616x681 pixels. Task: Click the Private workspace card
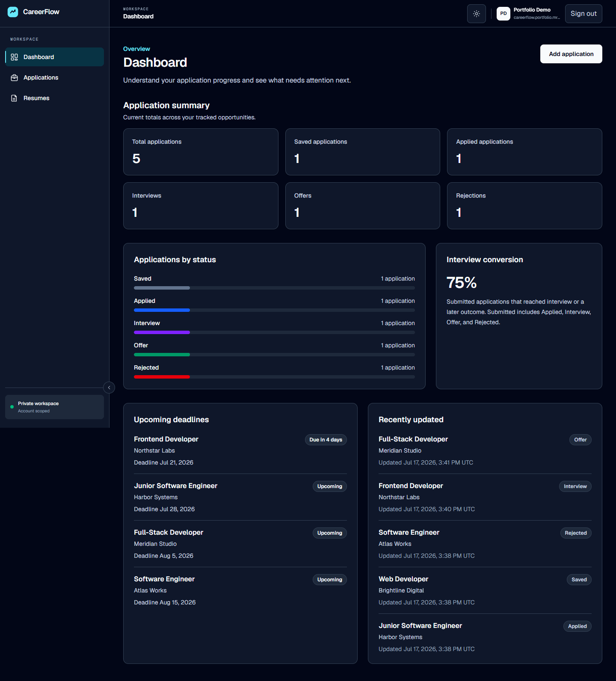(54, 407)
